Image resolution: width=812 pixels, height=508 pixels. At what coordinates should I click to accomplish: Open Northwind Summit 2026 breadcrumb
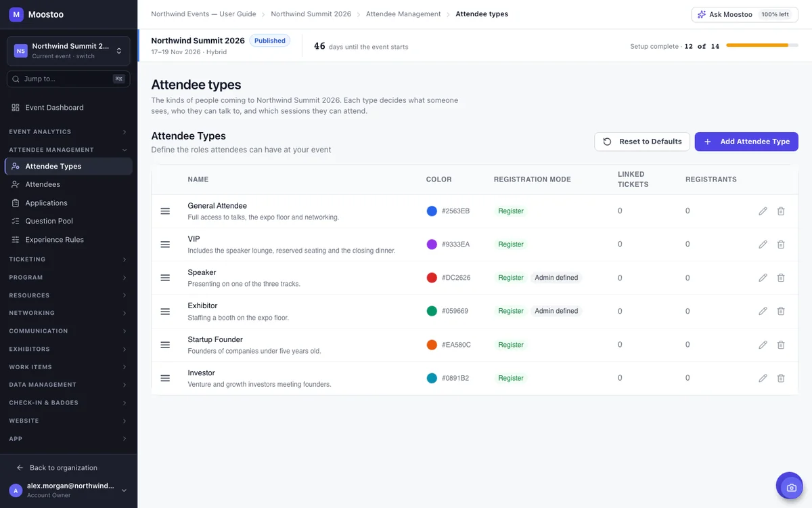click(311, 14)
